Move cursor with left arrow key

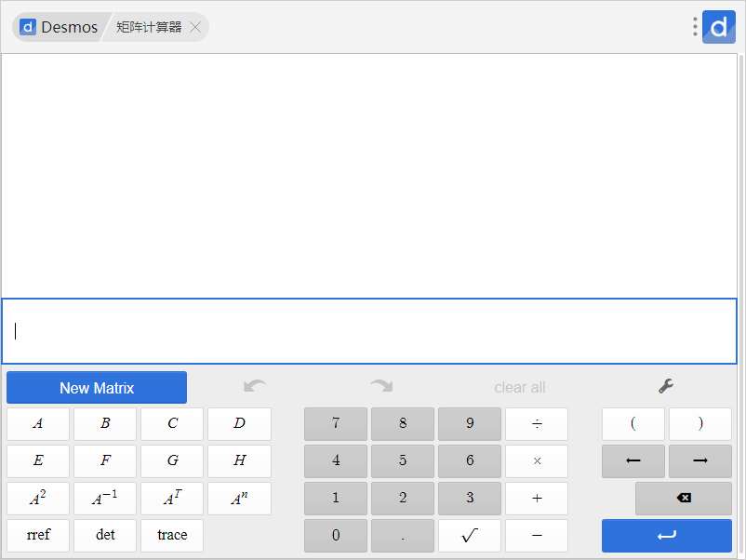coord(633,461)
